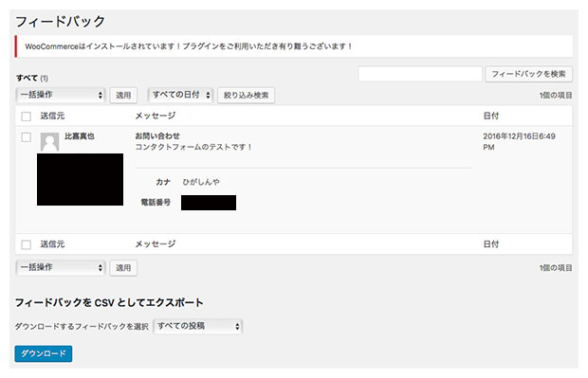The width and height of the screenshot is (588, 378).
Task: Click the メッセージ column header at top
Action: (x=156, y=116)
